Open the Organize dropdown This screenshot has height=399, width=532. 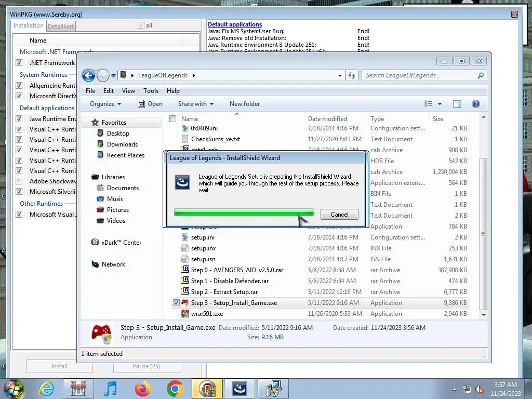coord(105,104)
